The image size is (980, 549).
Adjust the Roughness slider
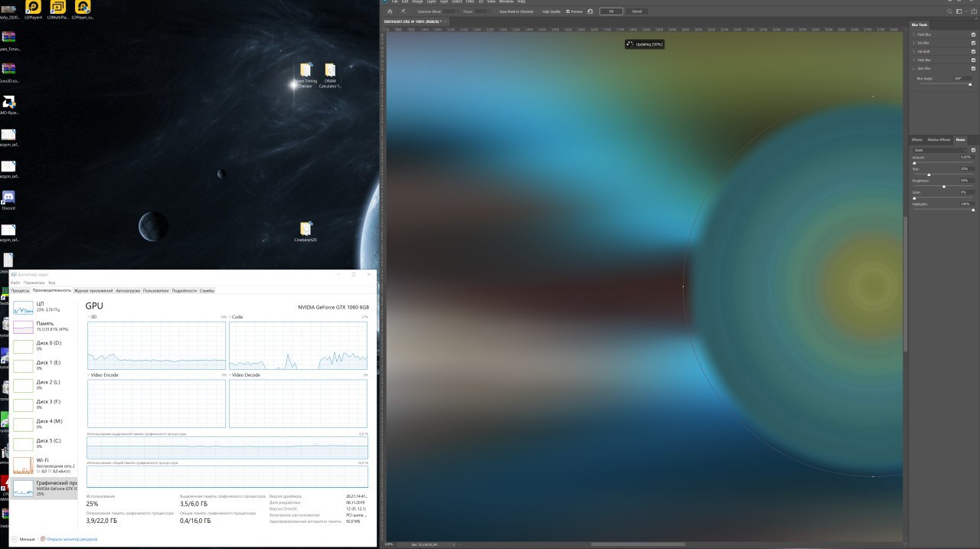(944, 186)
